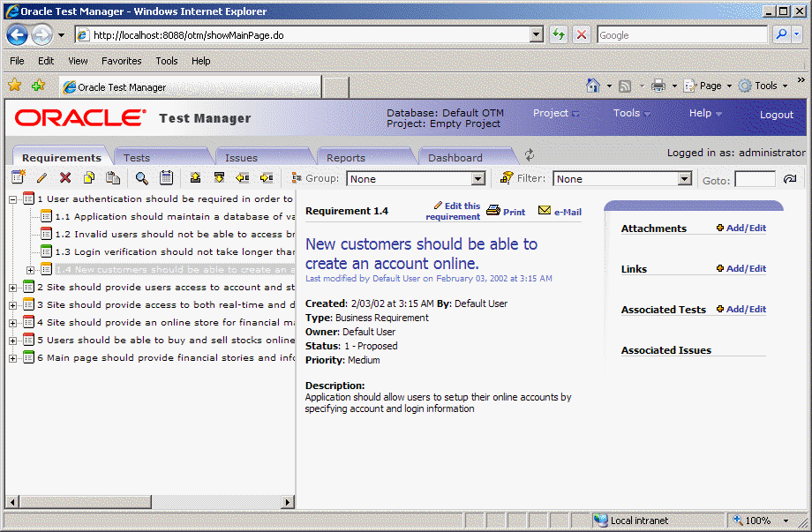Click the browser printer icon
This screenshot has height=532, width=812.
pyautogui.click(x=658, y=86)
